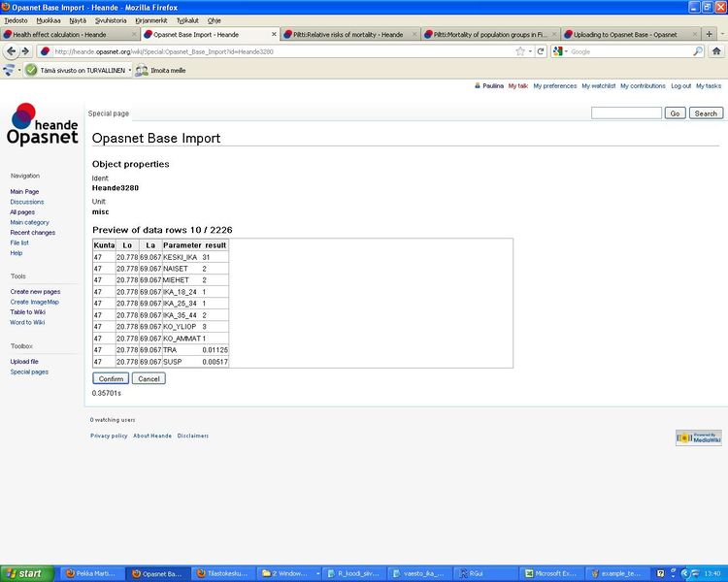Open the Sivuhistoria menu

pyautogui.click(x=111, y=20)
